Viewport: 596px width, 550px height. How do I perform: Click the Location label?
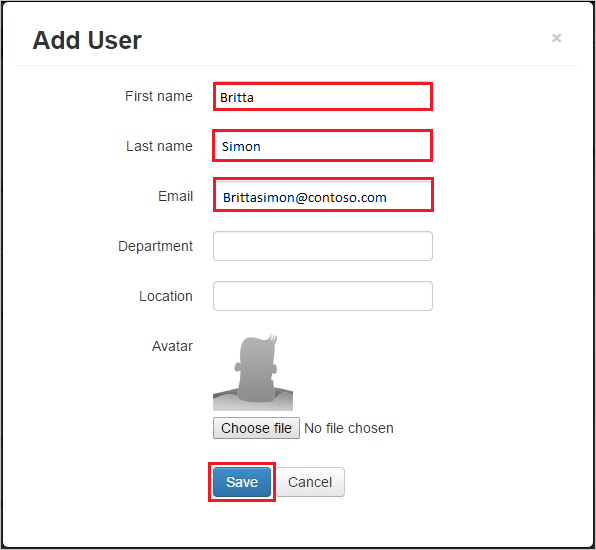166,296
